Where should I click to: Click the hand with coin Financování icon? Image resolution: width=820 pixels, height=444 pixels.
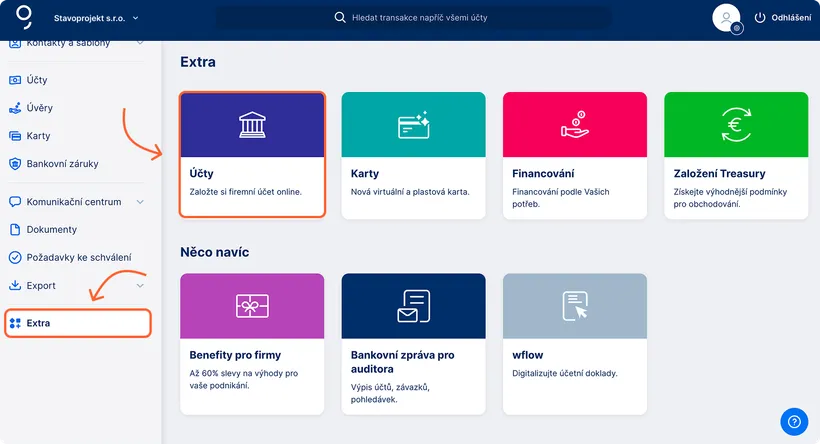pyautogui.click(x=575, y=125)
